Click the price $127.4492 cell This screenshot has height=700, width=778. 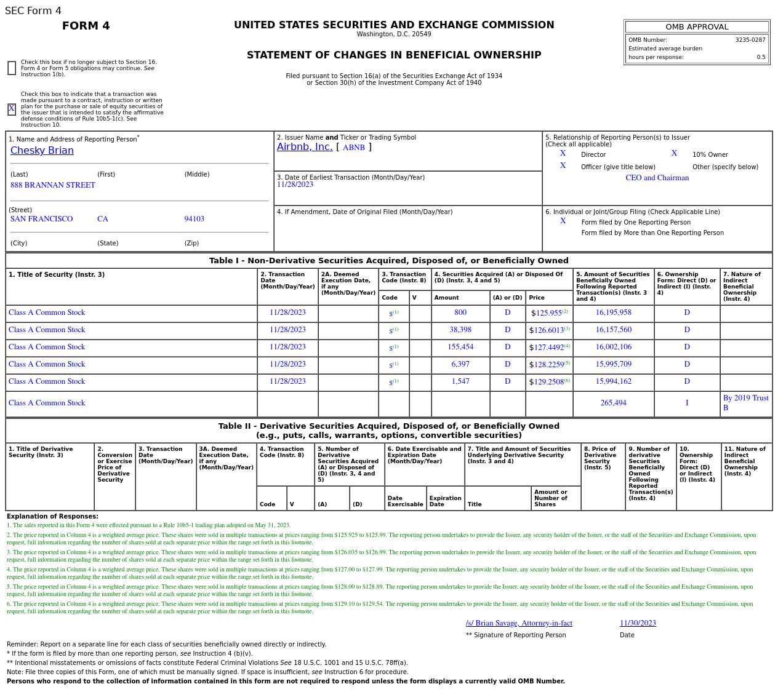point(550,348)
